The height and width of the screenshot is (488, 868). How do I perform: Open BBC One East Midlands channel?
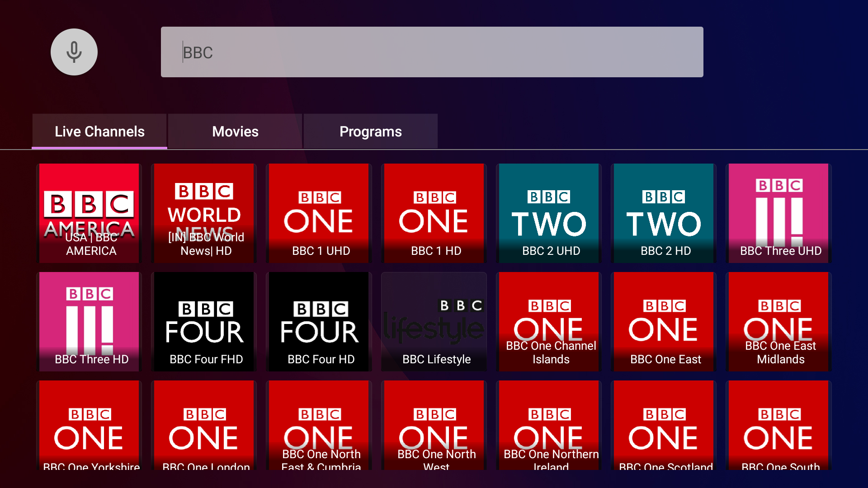pyautogui.click(x=778, y=322)
